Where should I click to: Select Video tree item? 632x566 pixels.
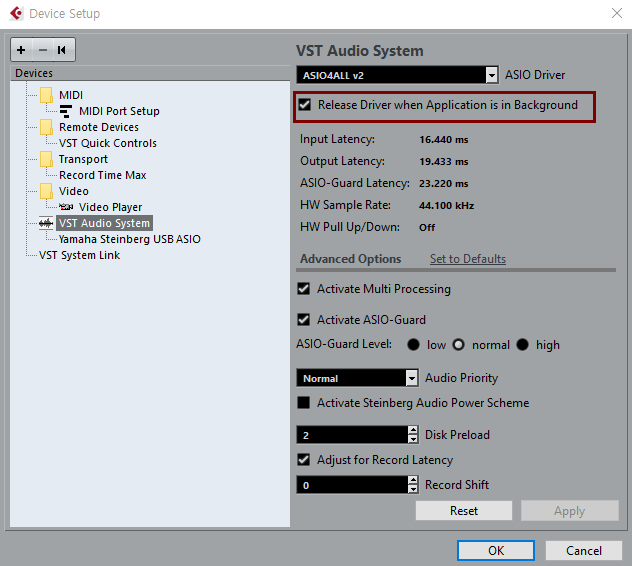74,191
